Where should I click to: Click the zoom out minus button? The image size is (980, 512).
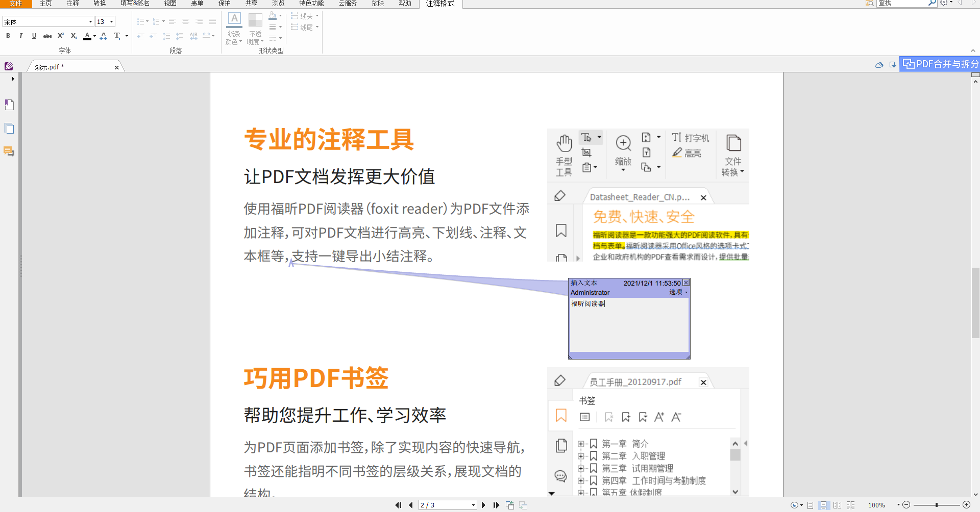906,505
